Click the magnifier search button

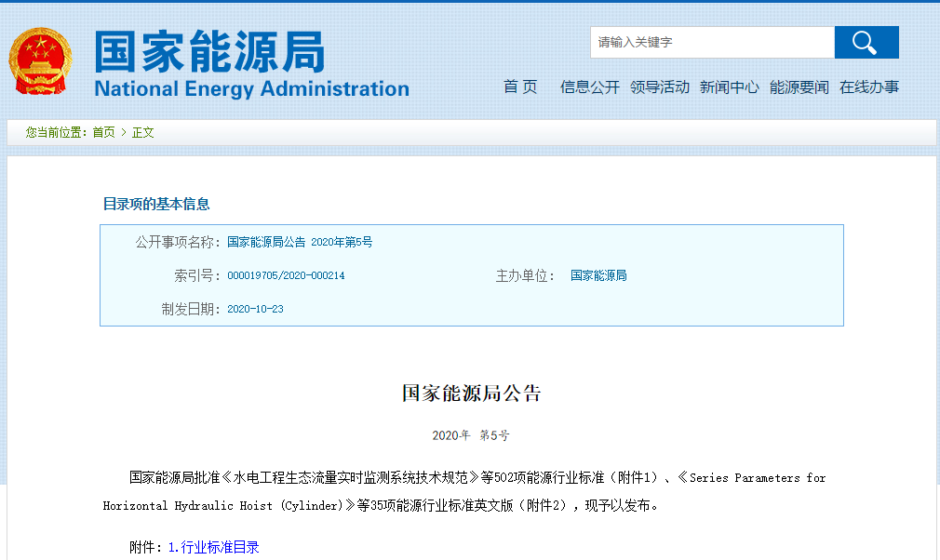[866, 43]
